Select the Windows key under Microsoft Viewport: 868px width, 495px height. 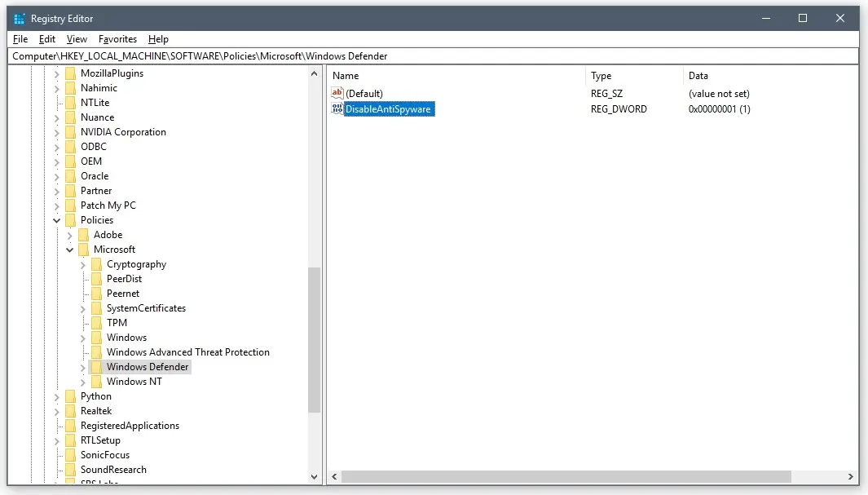pos(127,338)
